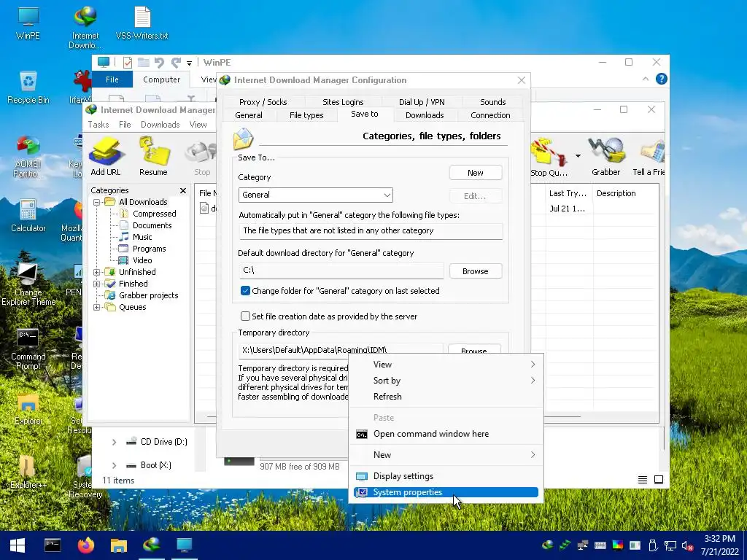Switch to the File types tab
This screenshot has height=560, width=747.
[306, 115]
